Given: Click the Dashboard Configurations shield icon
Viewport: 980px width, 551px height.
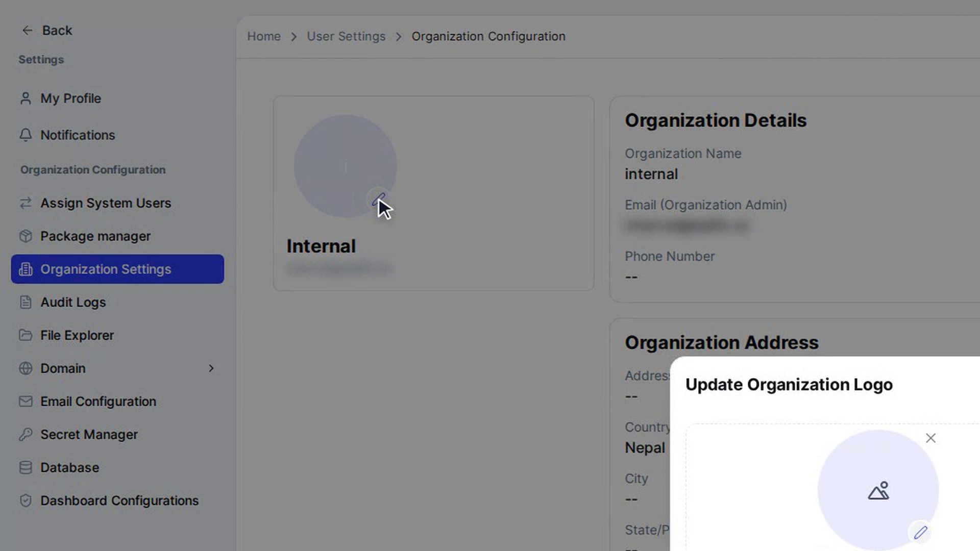Looking at the screenshot, I should pyautogui.click(x=26, y=501).
